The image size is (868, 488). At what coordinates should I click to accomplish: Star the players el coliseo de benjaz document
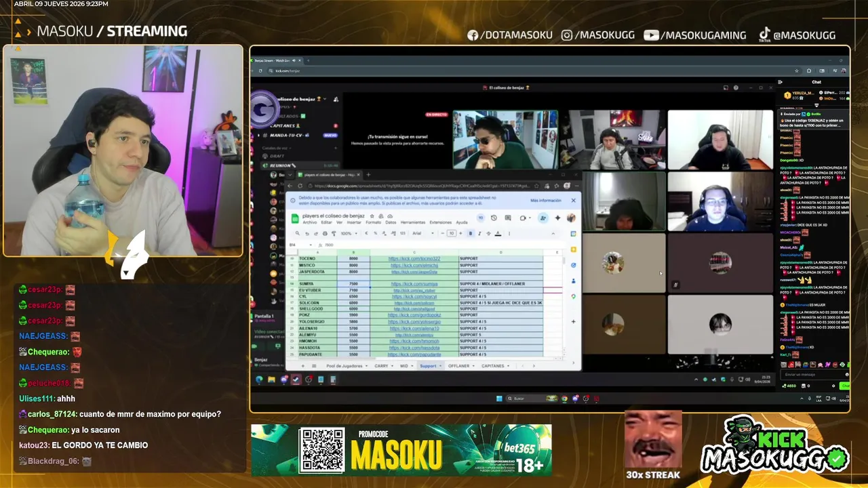372,216
